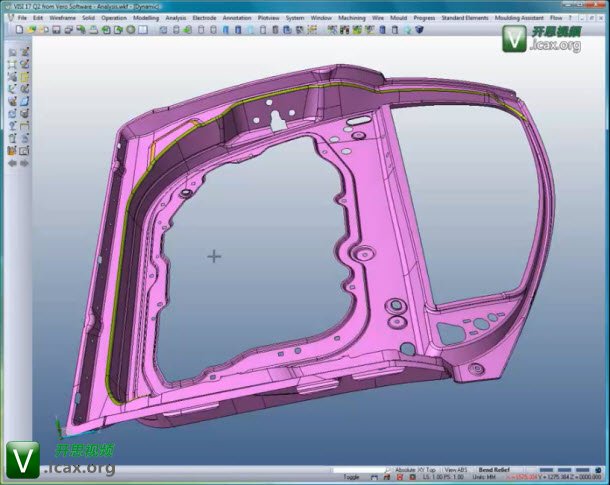Toggle Absolute XY Top workplane mode

pos(418,469)
